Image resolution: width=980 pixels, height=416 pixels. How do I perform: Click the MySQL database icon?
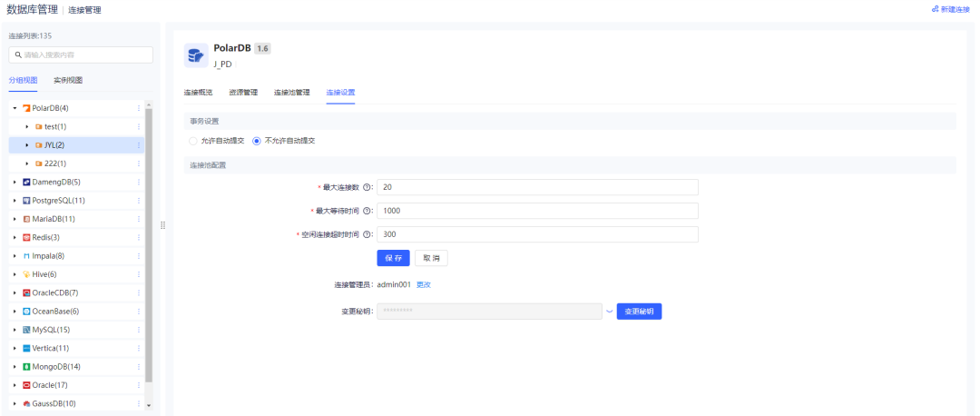click(26, 330)
